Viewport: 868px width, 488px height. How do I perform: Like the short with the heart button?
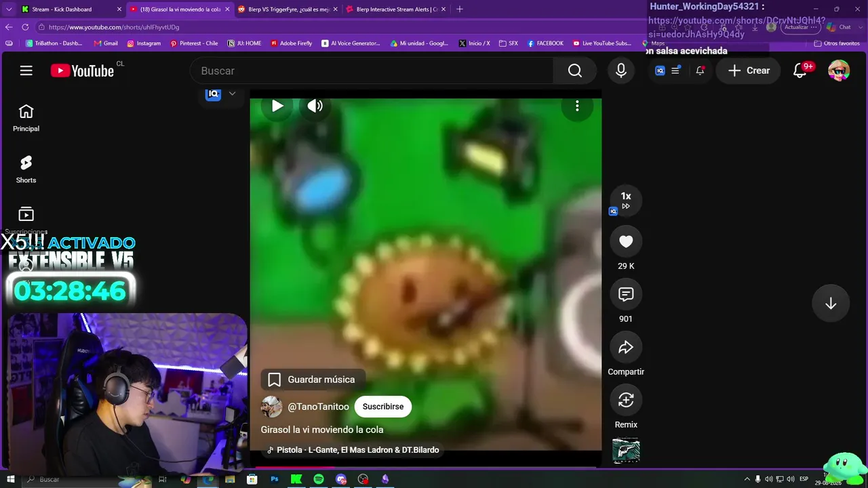pyautogui.click(x=626, y=241)
